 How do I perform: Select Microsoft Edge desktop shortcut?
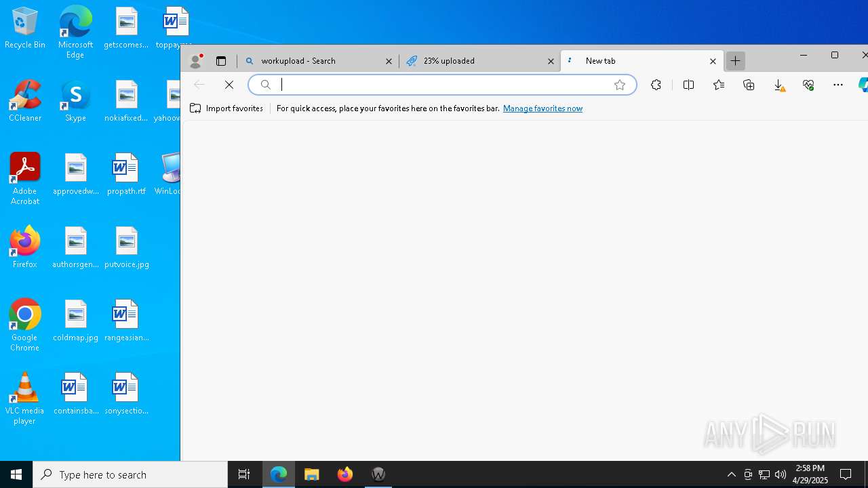pyautogui.click(x=75, y=32)
